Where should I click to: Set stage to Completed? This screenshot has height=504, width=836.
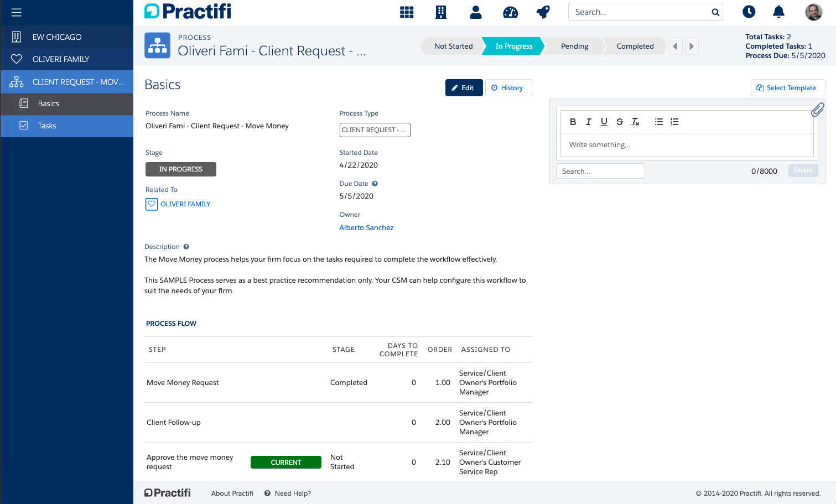[635, 46]
